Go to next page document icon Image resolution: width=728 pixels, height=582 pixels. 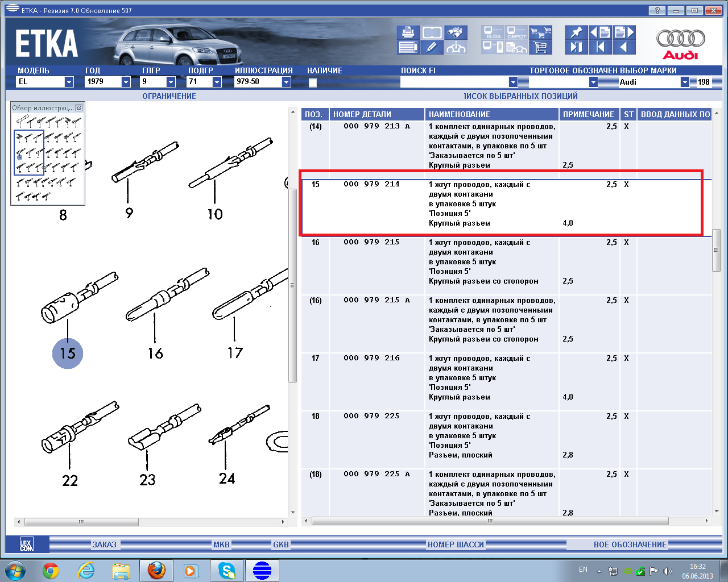[x=624, y=32]
